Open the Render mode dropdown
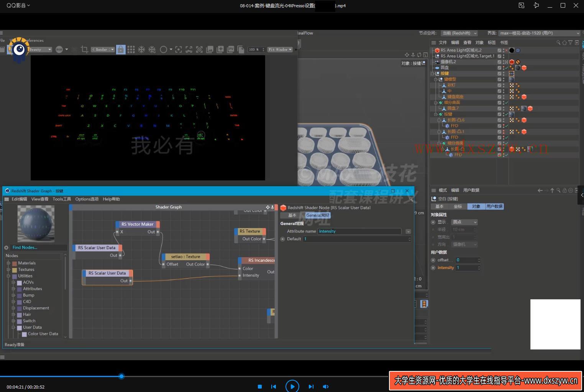Viewport: 584px width, 392px height. click(103, 49)
